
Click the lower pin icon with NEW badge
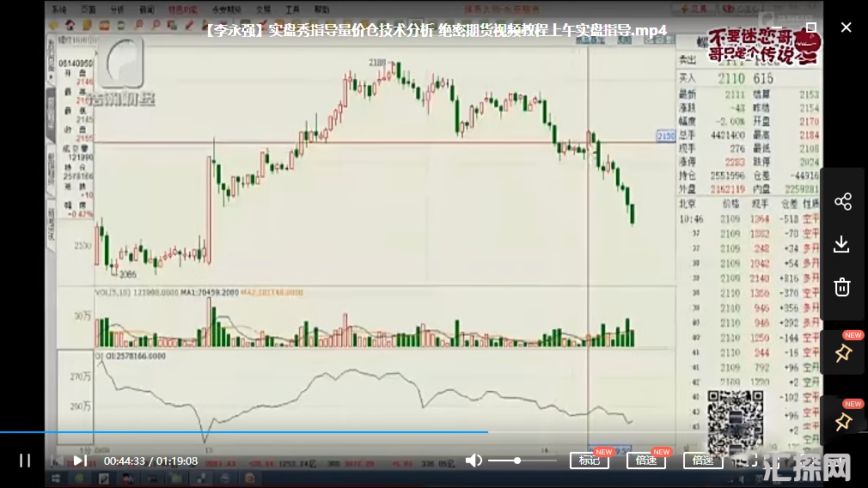point(843,421)
